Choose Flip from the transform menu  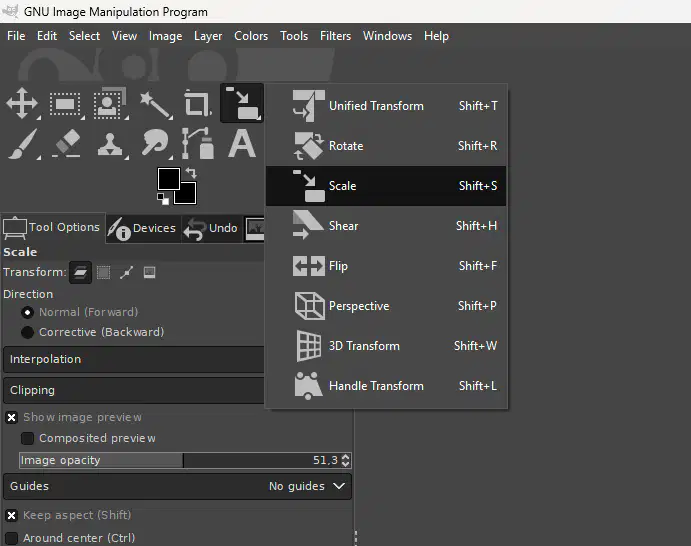[386, 266]
